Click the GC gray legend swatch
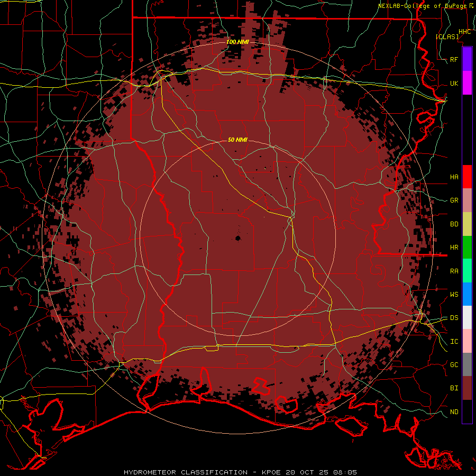 pyautogui.click(x=467, y=364)
